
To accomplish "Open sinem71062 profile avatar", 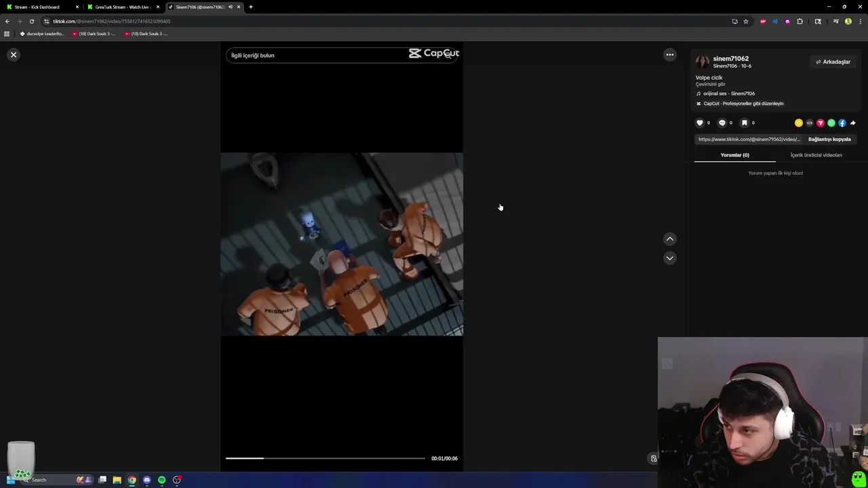I will click(x=703, y=62).
